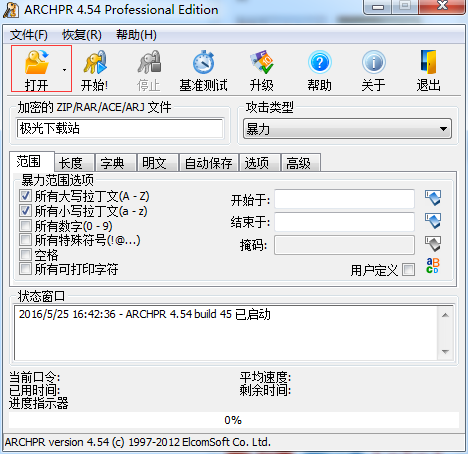
Task: Select the 高级 tab
Action: pos(298,163)
